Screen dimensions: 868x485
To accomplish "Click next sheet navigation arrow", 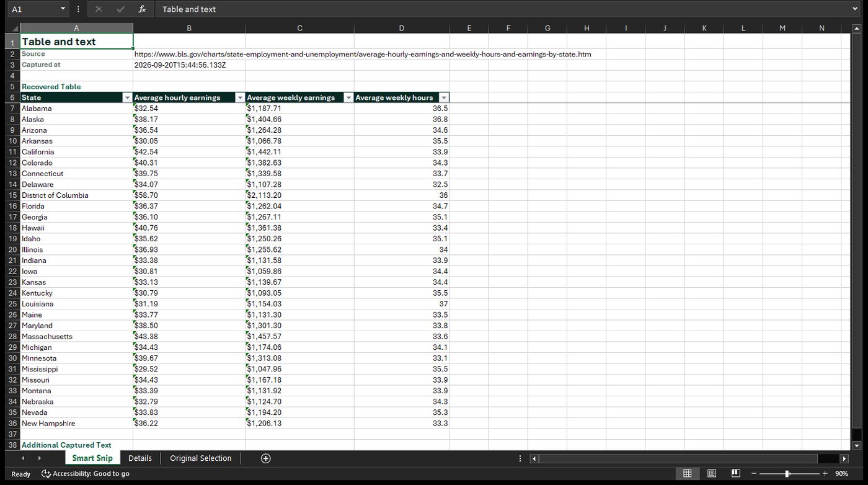I will 39,458.
